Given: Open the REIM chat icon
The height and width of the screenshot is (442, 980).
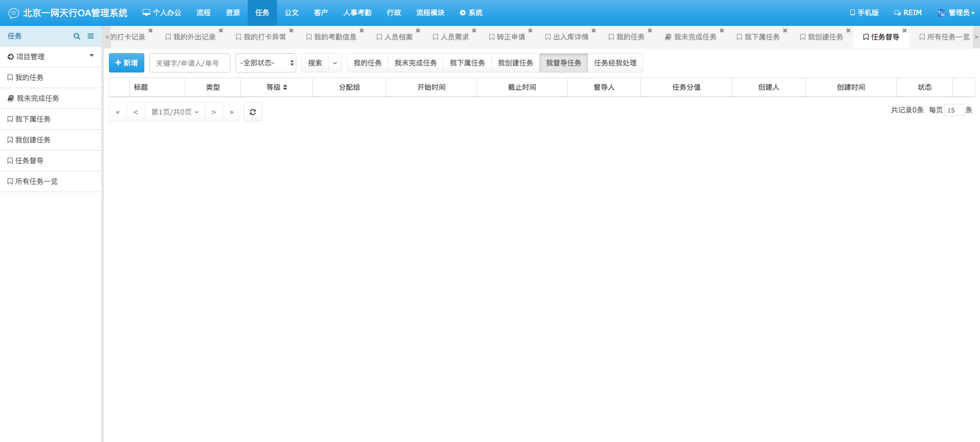Looking at the screenshot, I should pyautogui.click(x=908, y=13).
